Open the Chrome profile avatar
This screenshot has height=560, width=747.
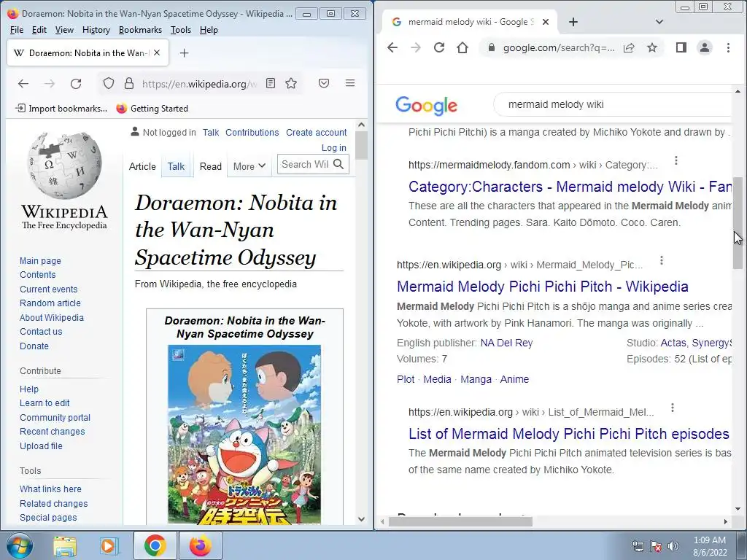pyautogui.click(x=705, y=47)
